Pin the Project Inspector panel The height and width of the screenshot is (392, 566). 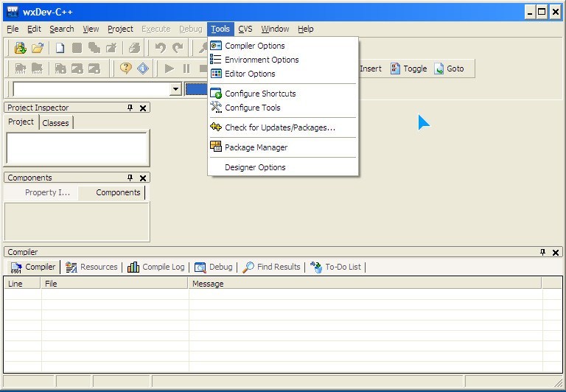[130, 108]
